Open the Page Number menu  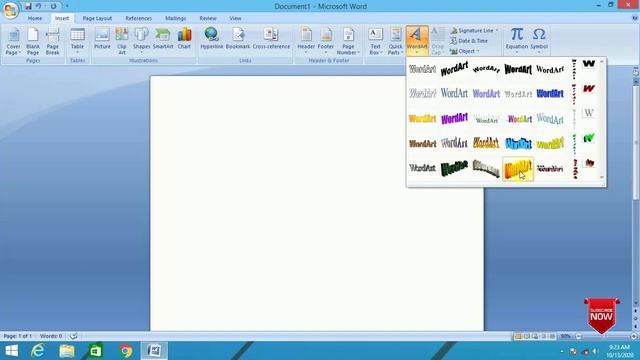pyautogui.click(x=348, y=41)
